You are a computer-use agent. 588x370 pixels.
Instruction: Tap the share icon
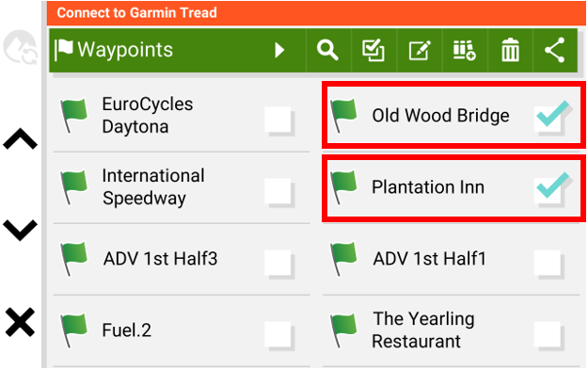click(555, 50)
